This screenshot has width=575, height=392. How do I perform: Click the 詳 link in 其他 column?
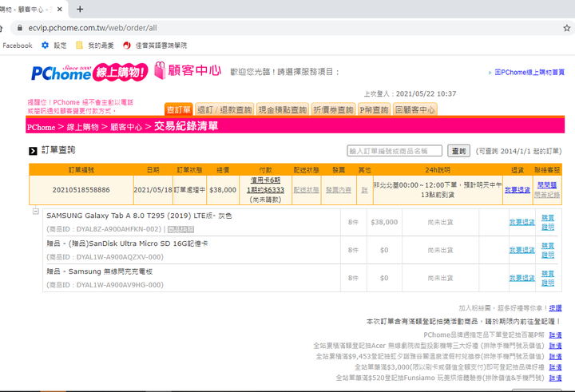tap(364, 190)
